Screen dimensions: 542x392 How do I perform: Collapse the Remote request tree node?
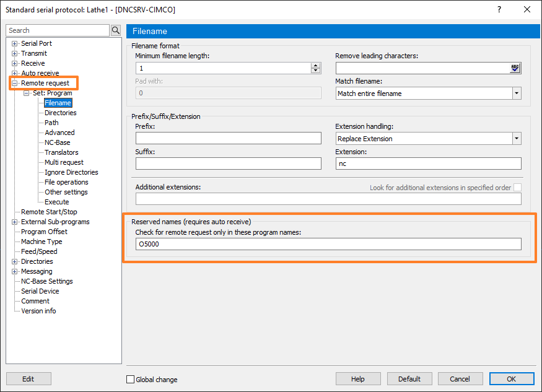14,84
